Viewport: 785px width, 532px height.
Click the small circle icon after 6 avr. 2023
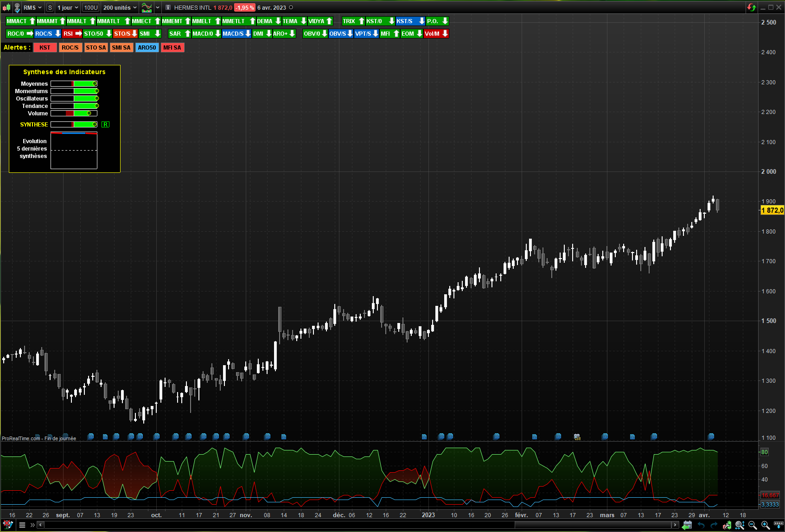pos(291,7)
